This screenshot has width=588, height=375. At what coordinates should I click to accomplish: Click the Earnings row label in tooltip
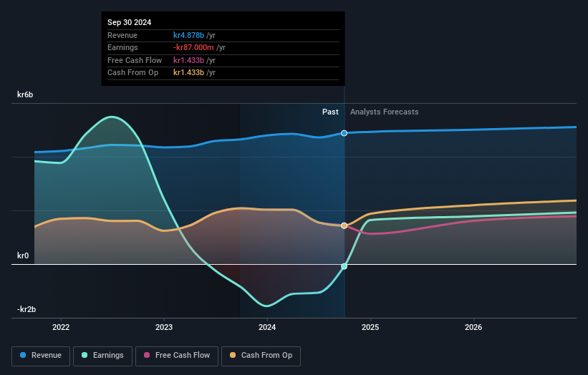click(x=122, y=47)
